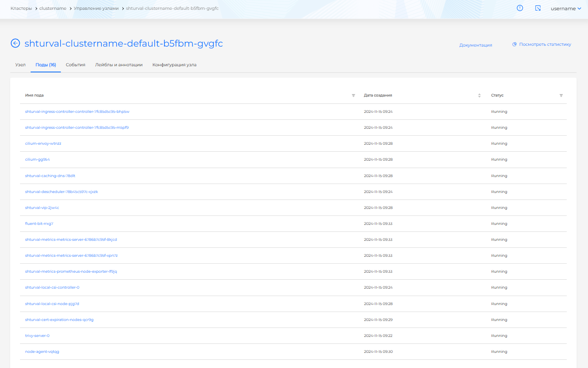Switch to the Узел tab

[20, 65]
